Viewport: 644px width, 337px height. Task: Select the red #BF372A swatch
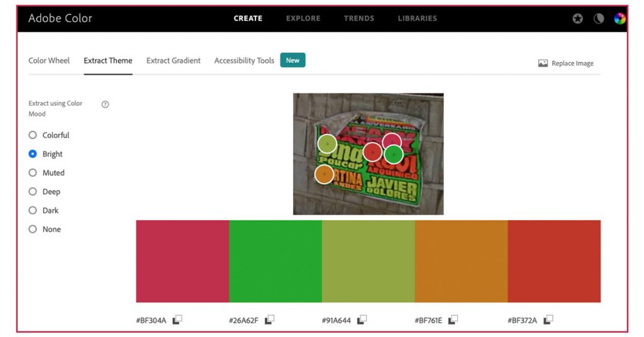coord(554,262)
